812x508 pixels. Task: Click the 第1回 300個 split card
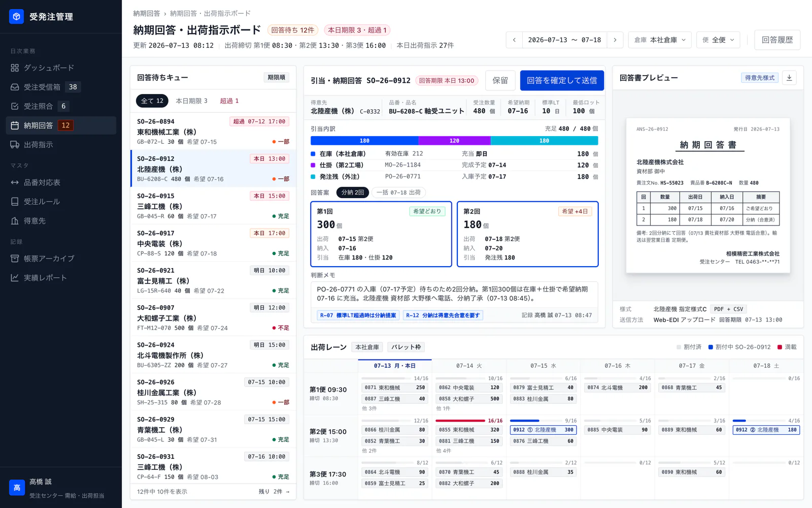381,234
